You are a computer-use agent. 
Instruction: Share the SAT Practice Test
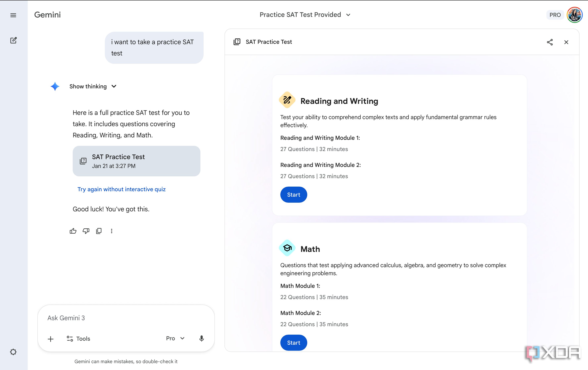point(550,42)
